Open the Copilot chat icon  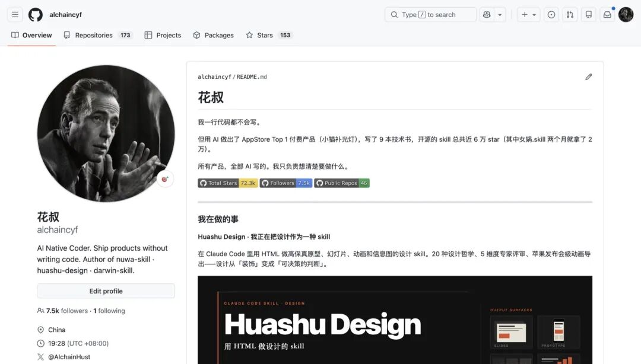coord(487,15)
